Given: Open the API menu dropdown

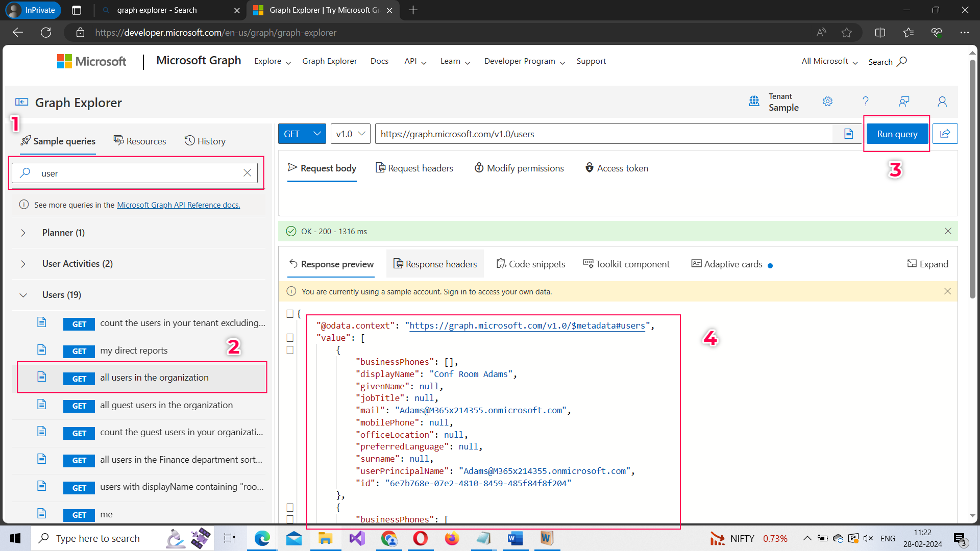Looking at the screenshot, I should pos(415,61).
